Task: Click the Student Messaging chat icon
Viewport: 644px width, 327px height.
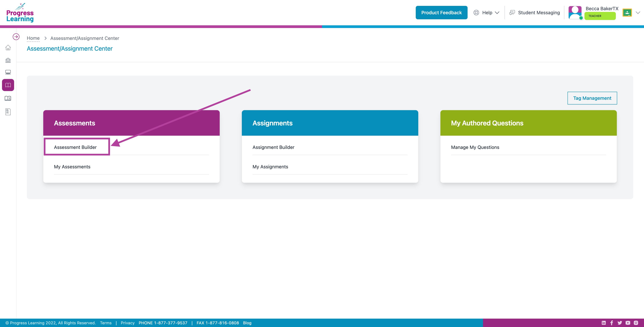Action: (512, 13)
